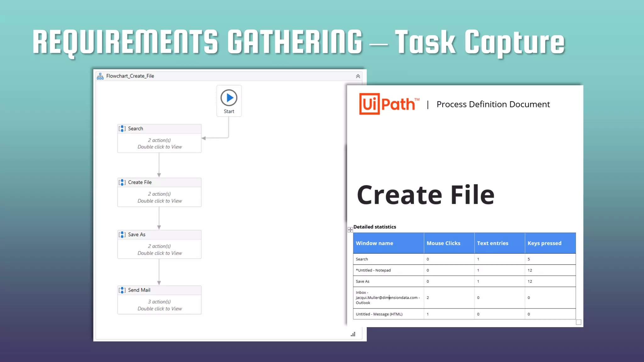This screenshot has width=644, height=362.
Task: Click the Mouse Clicks column header
Action: coord(443,243)
